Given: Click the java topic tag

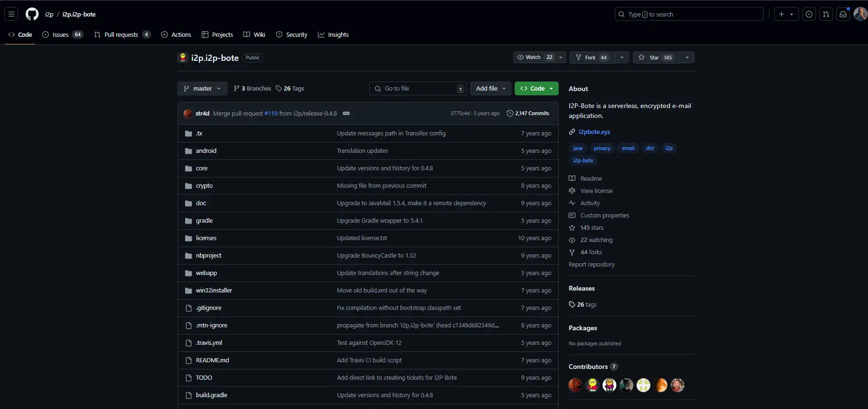Looking at the screenshot, I should pos(578,148).
